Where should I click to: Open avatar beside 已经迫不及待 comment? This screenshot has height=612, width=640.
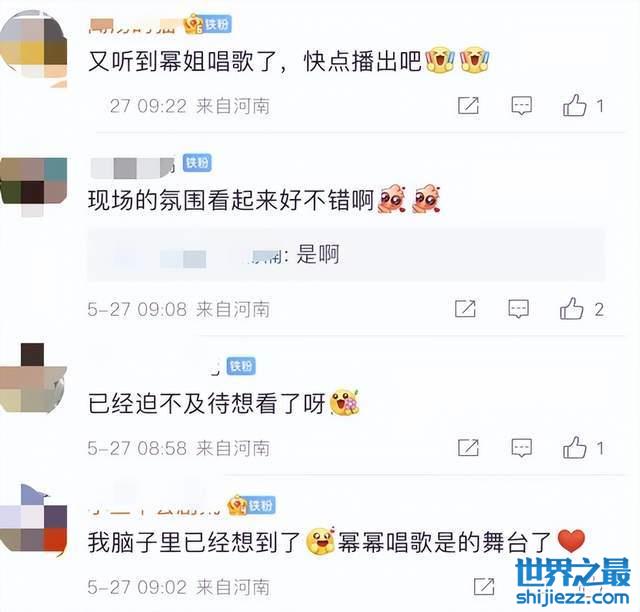[x=33, y=378]
